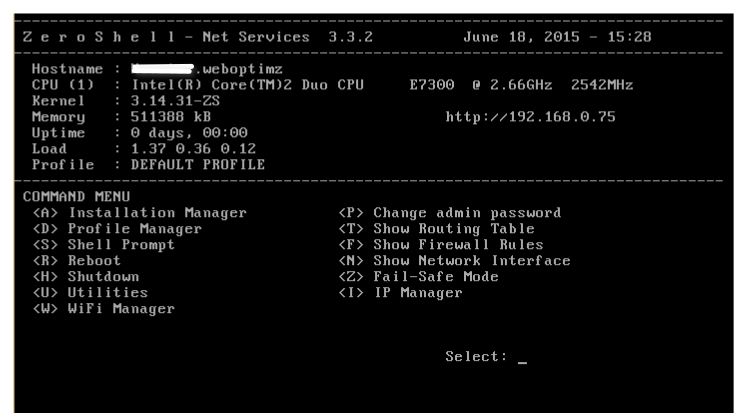Select the Installation Manager menu entry
739x418 pixels.
click(140, 213)
